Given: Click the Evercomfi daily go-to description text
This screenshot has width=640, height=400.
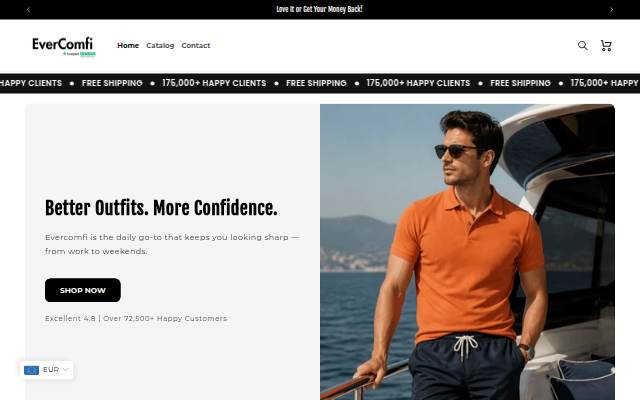Looking at the screenshot, I should tap(172, 244).
